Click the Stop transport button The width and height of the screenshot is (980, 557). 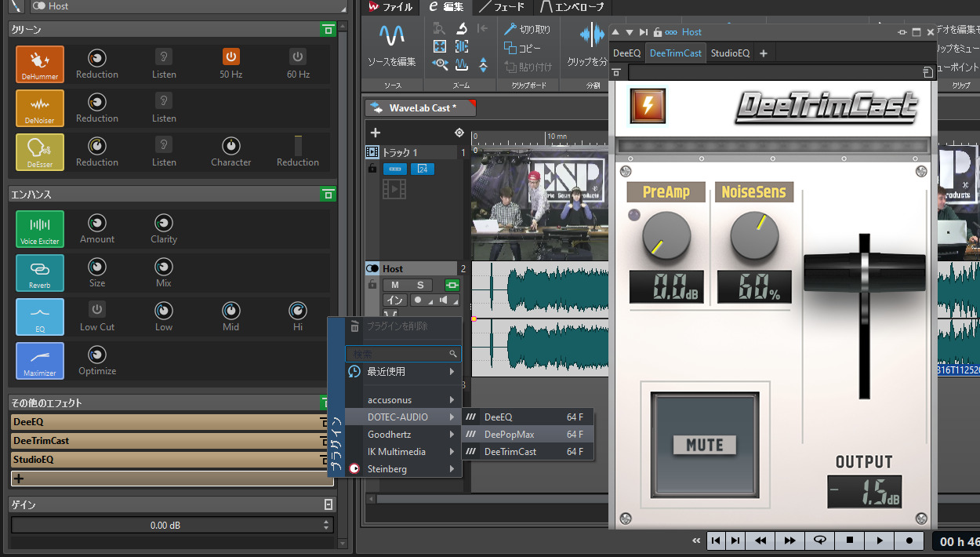click(x=850, y=541)
